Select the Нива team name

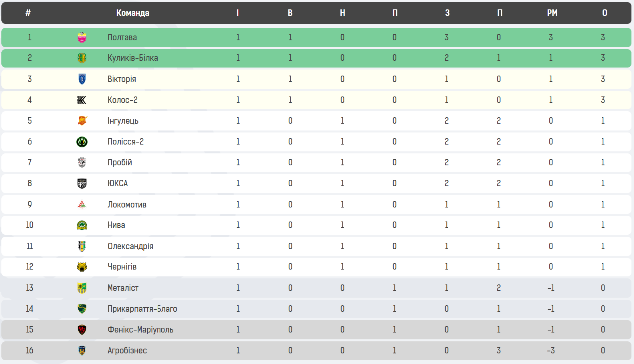[x=116, y=225]
